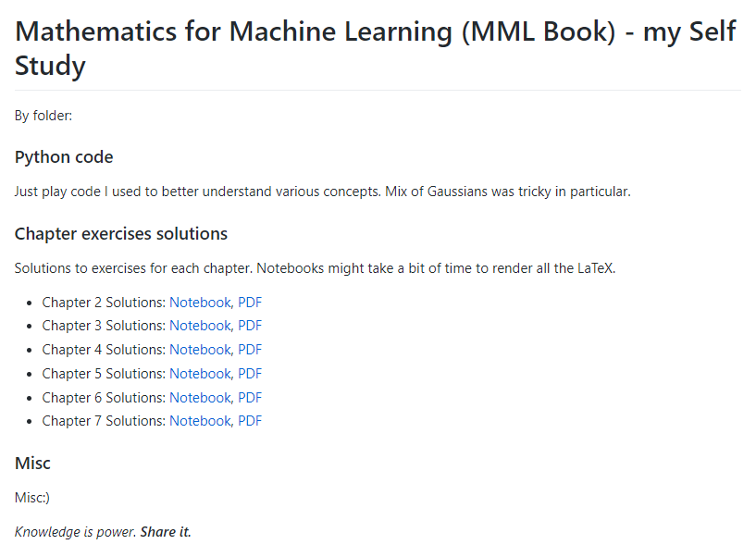Open the Chapter 3 Solutions Notebook link
Viewport: 756px width, 557px height.
(200, 326)
